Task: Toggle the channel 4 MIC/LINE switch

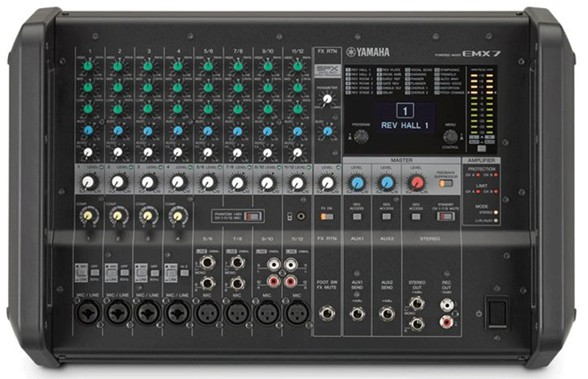Action: [x=171, y=273]
